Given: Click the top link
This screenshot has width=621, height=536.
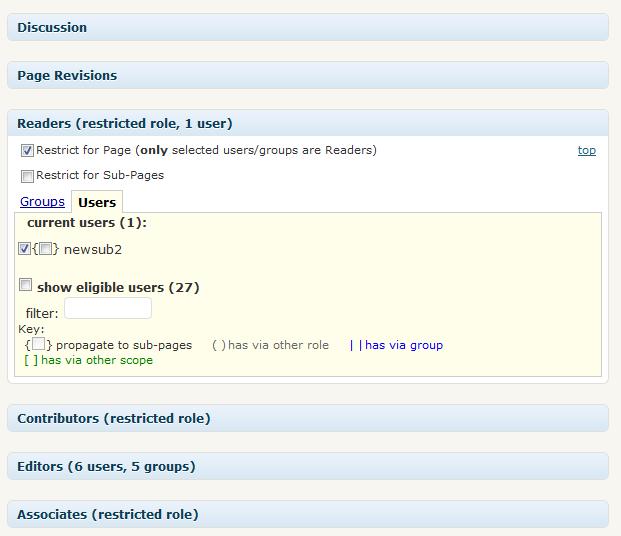Looking at the screenshot, I should pyautogui.click(x=586, y=151).
